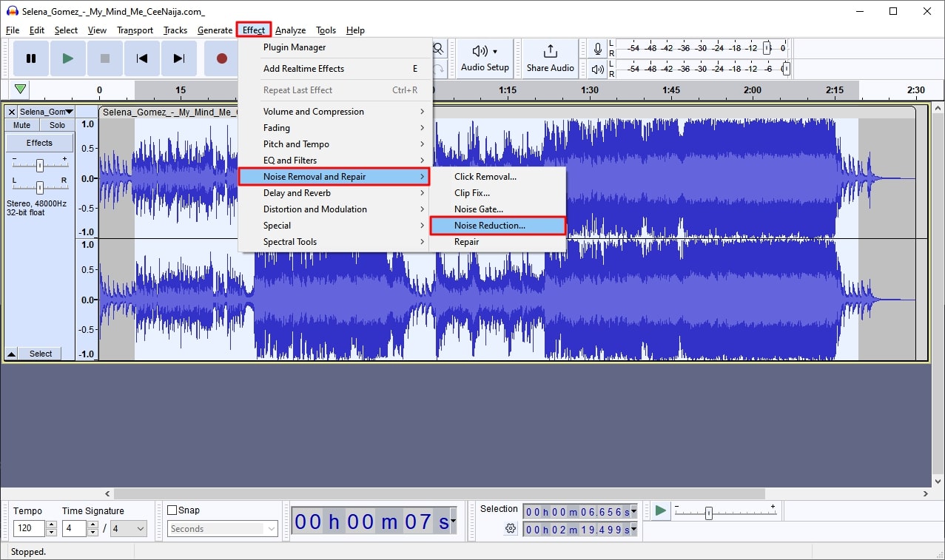945x560 pixels.
Task: Expand Distortion and Modulation submenu
Action: click(x=335, y=209)
